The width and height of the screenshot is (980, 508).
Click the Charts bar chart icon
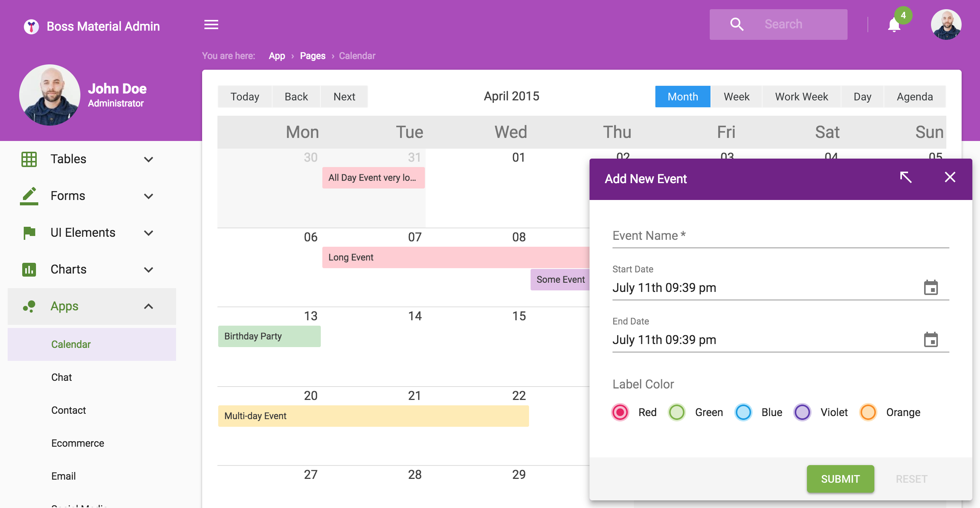pos(29,269)
